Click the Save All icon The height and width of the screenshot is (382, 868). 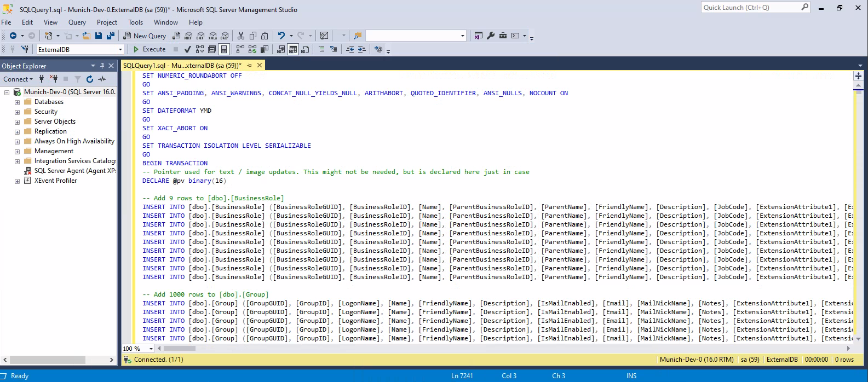pyautogui.click(x=111, y=36)
